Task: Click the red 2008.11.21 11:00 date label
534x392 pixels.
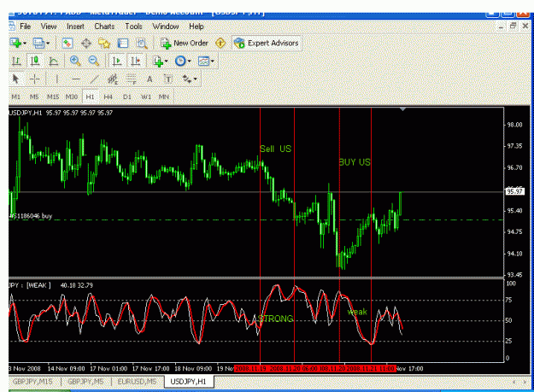Action: tap(371, 369)
